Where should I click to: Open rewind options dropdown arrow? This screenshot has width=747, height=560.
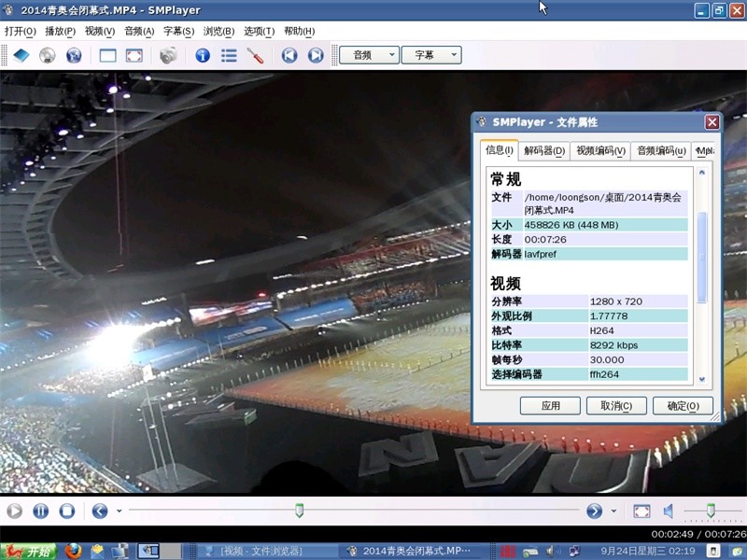119,511
